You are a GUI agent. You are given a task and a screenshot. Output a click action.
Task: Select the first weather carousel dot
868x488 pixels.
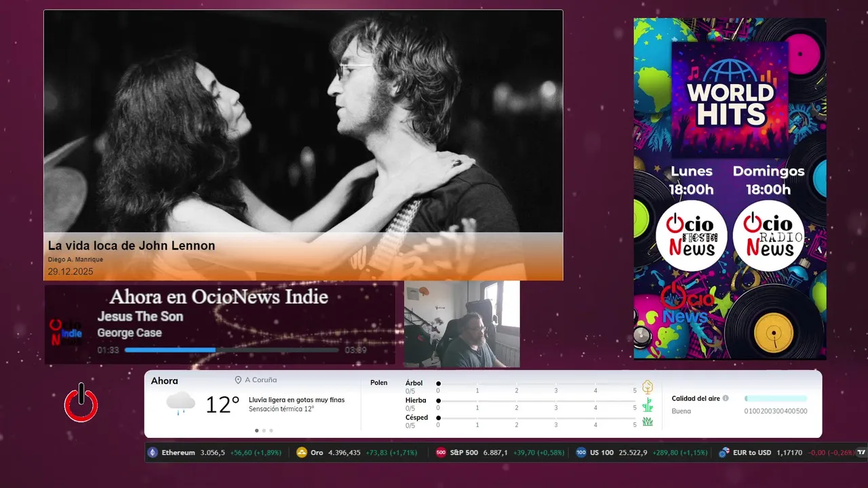click(256, 430)
